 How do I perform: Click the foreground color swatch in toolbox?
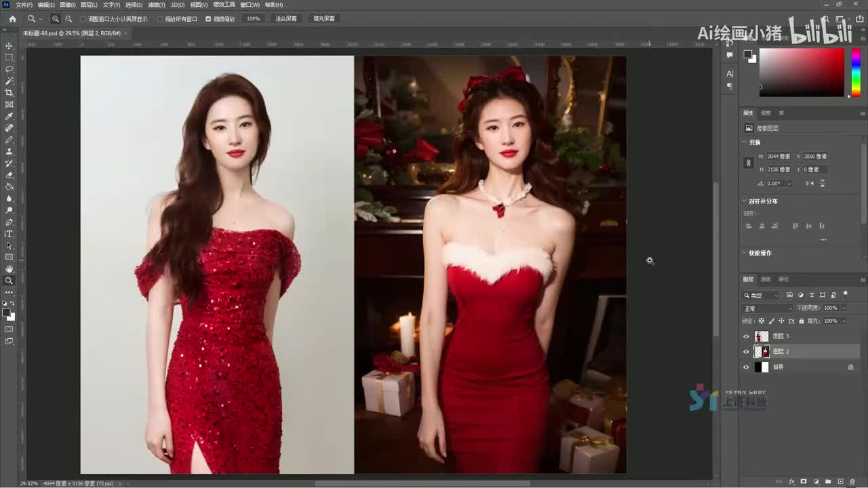6,313
